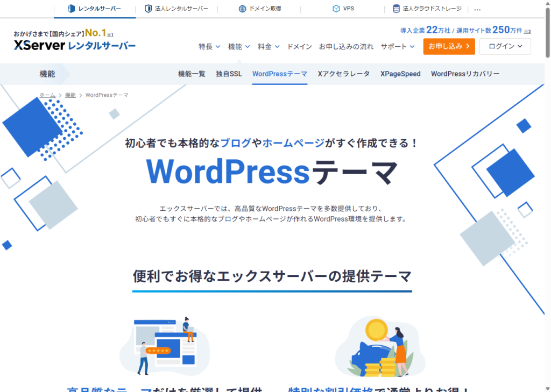Image resolution: width=551 pixels, height=392 pixels.
Task: Click the orange お申し込み button
Action: (x=449, y=46)
